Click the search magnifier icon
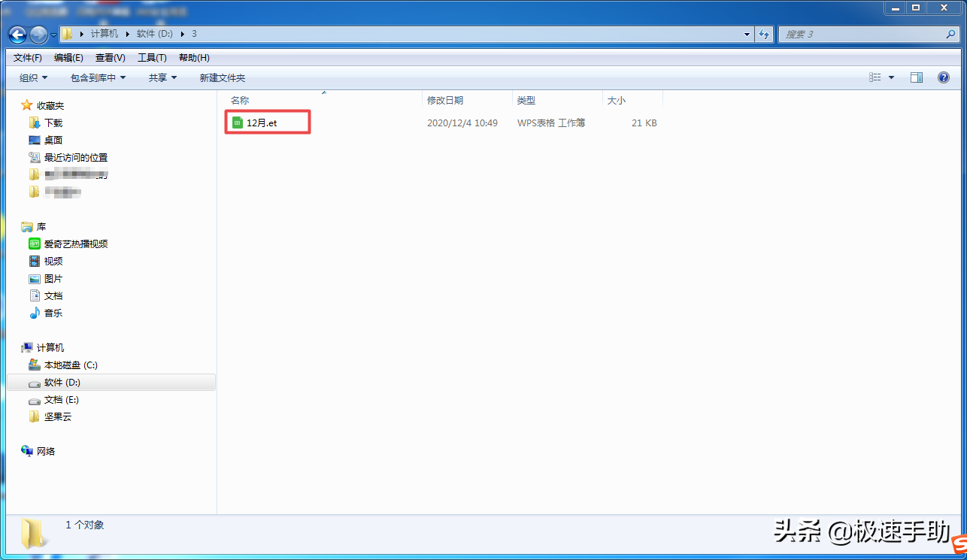This screenshot has width=967, height=560. pos(950,35)
